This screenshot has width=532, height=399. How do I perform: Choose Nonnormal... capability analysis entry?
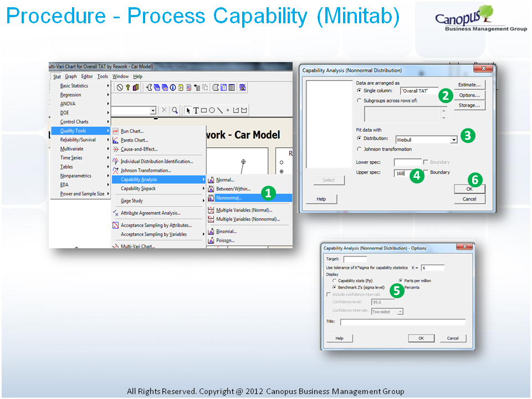pyautogui.click(x=249, y=198)
